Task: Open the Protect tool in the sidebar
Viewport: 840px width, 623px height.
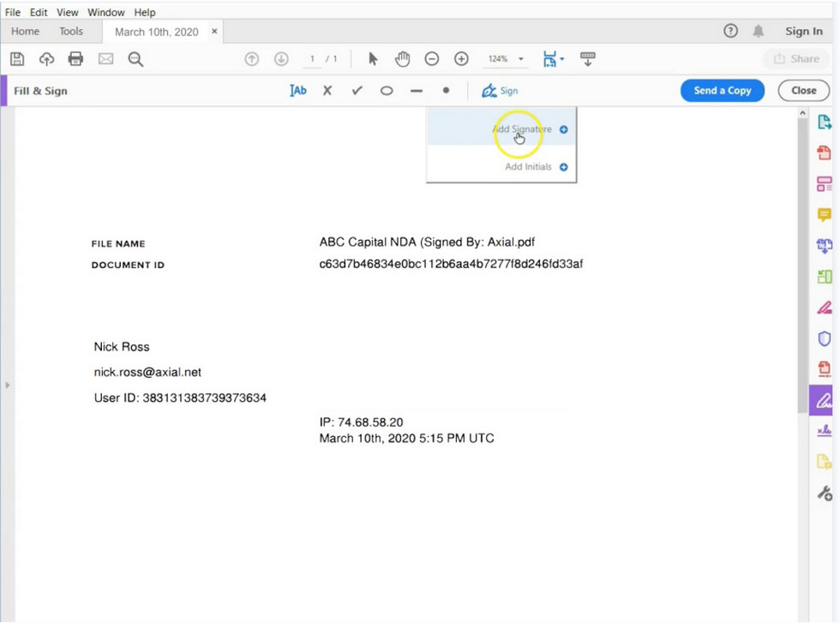Action: tap(824, 338)
